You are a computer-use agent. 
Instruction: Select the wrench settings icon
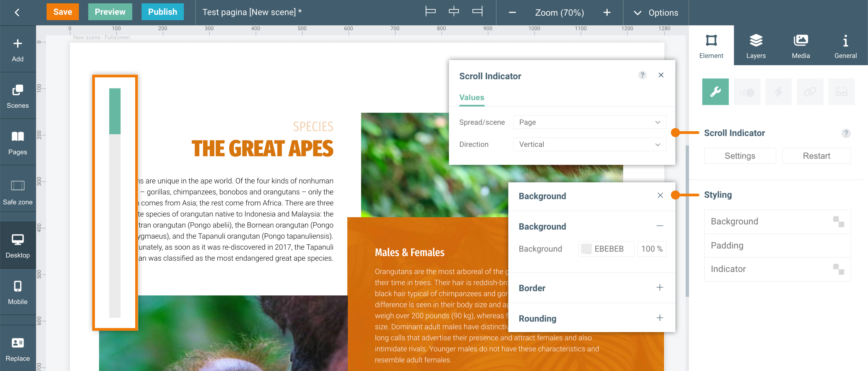pos(715,91)
